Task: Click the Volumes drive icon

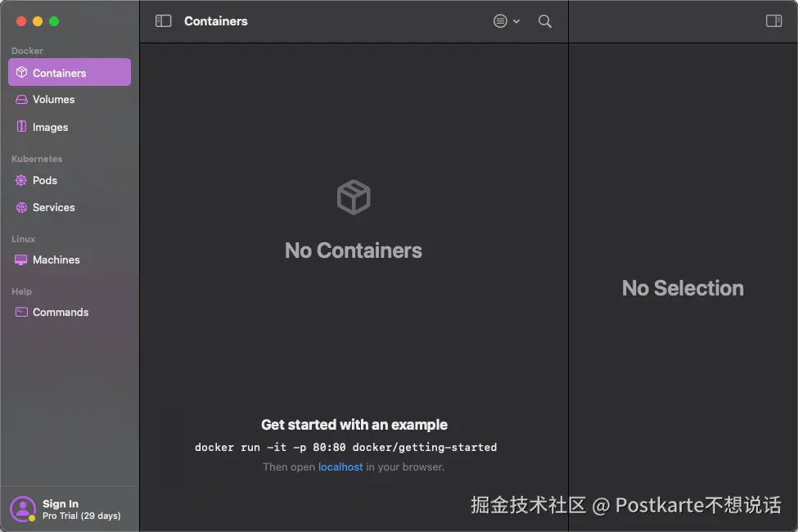Action: point(21,99)
